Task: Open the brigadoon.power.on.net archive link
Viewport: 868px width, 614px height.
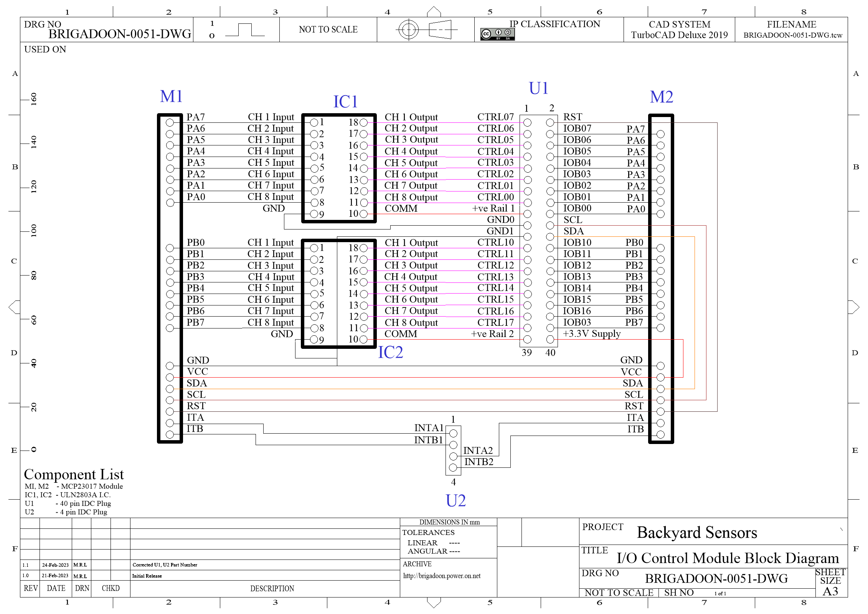Action: coord(442,576)
